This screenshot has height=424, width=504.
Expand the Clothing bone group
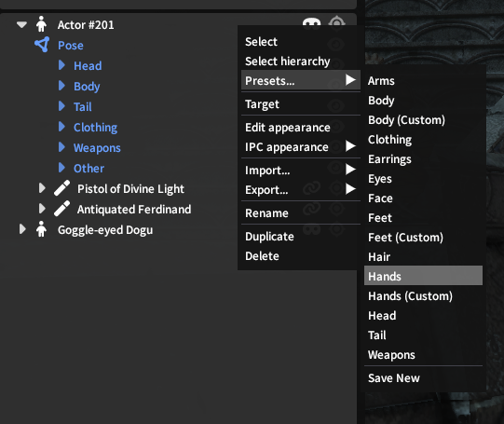pos(61,127)
